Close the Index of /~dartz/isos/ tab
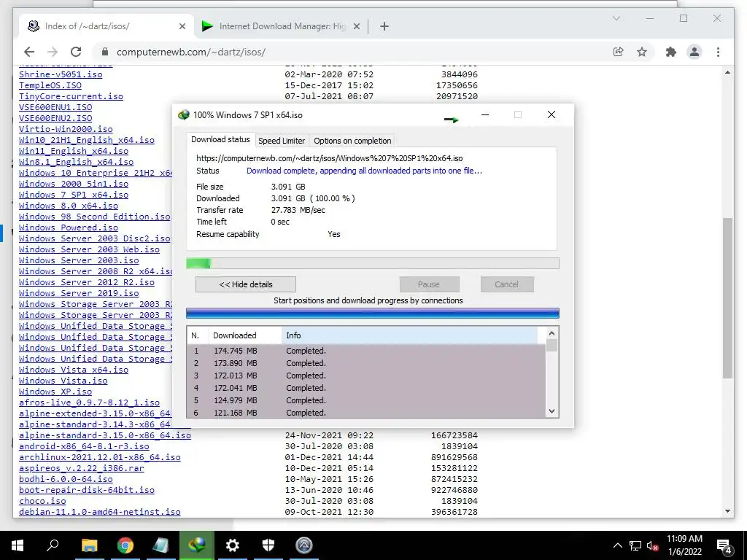This screenshot has width=747, height=560. pyautogui.click(x=182, y=27)
